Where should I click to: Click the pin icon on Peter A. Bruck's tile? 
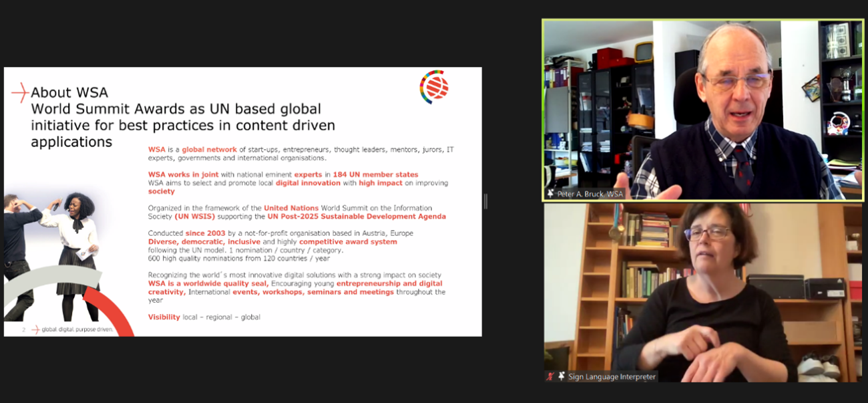[x=550, y=194]
